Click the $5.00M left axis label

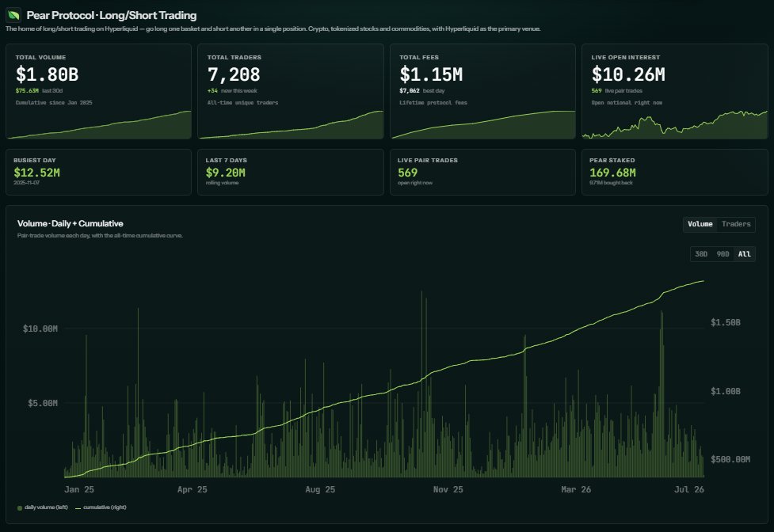[x=43, y=403]
